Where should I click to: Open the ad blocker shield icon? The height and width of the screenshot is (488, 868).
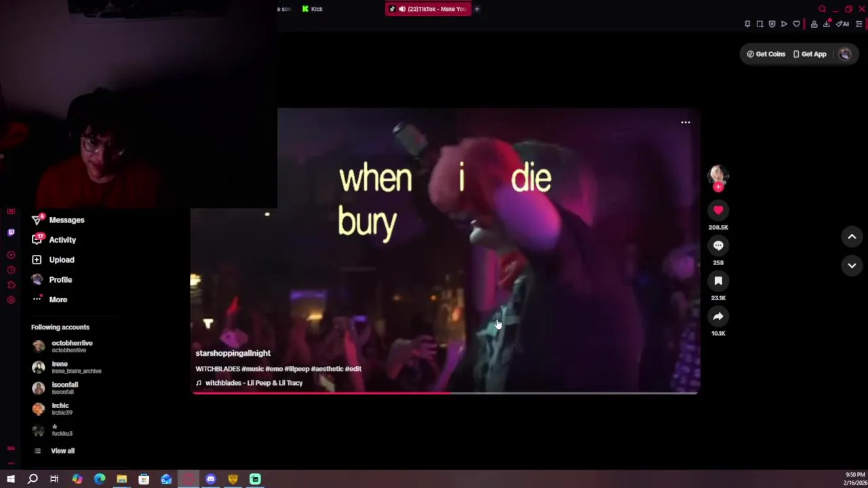(x=772, y=24)
